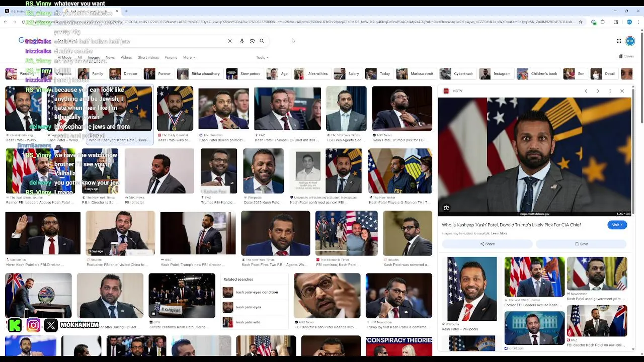644x362 pixels.
Task: Select the Director filter chip
Action: (x=124, y=74)
